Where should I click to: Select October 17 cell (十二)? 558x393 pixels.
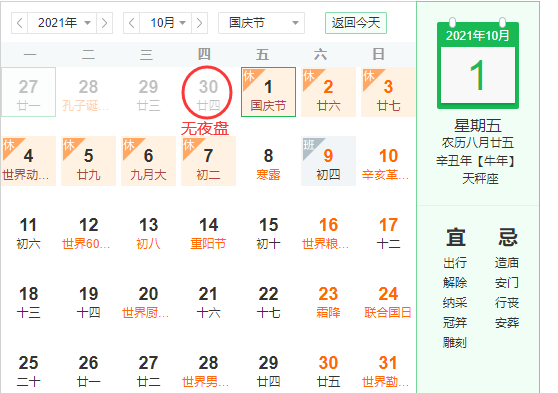coord(388,230)
